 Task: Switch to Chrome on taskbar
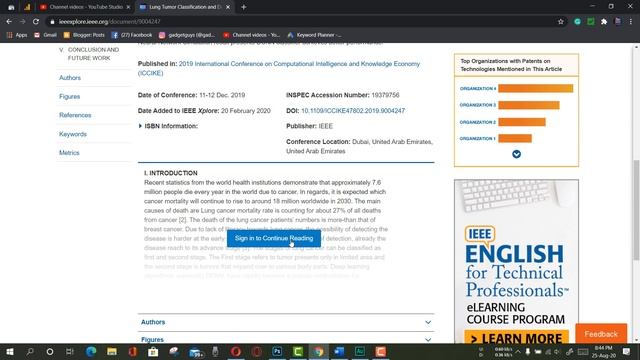click(x=319, y=351)
